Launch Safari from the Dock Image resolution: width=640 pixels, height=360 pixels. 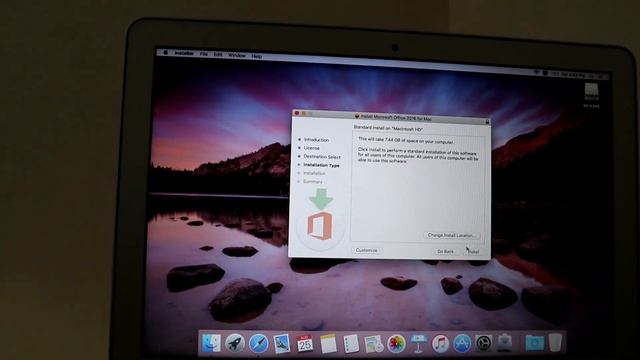pos(258,344)
